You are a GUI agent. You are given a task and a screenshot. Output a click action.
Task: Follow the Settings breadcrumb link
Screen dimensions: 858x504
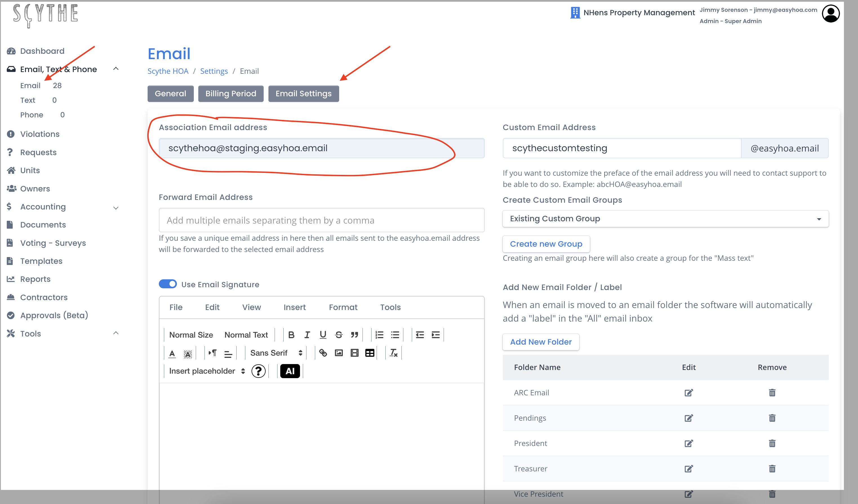[214, 71]
